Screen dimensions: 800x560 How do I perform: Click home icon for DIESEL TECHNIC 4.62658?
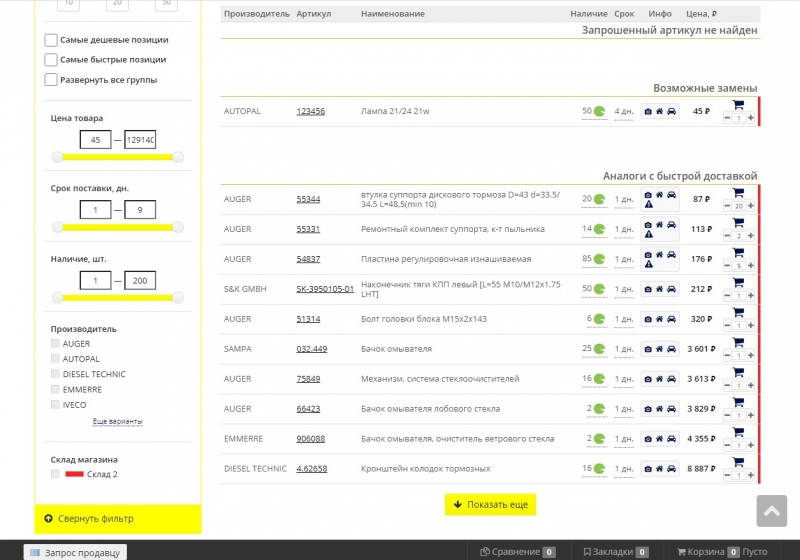pyautogui.click(x=659, y=469)
